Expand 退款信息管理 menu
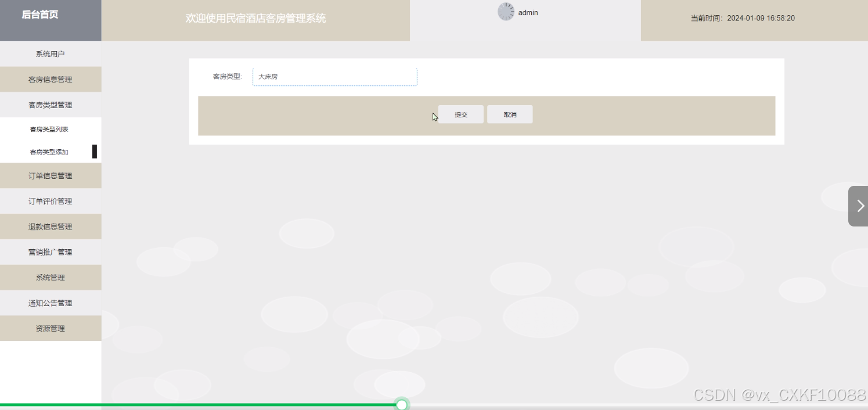This screenshot has width=868, height=410. 51,227
